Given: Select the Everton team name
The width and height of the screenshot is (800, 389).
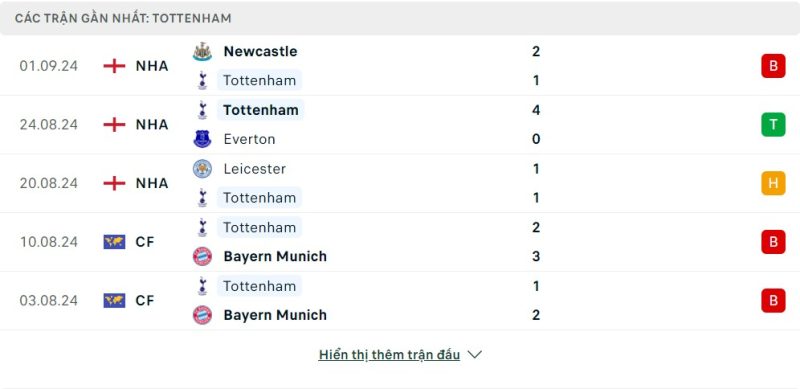Looking at the screenshot, I should 249,139.
